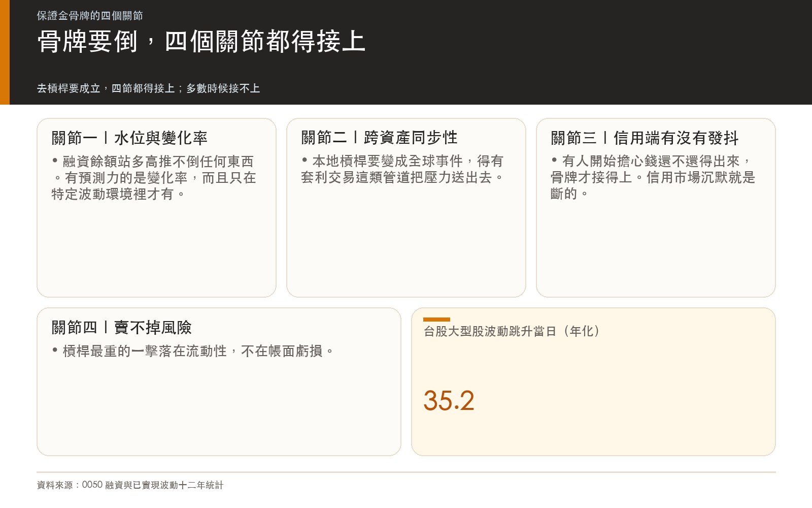Select the 35.2 metric value
Screen dimensions: 812x508
coord(449,401)
